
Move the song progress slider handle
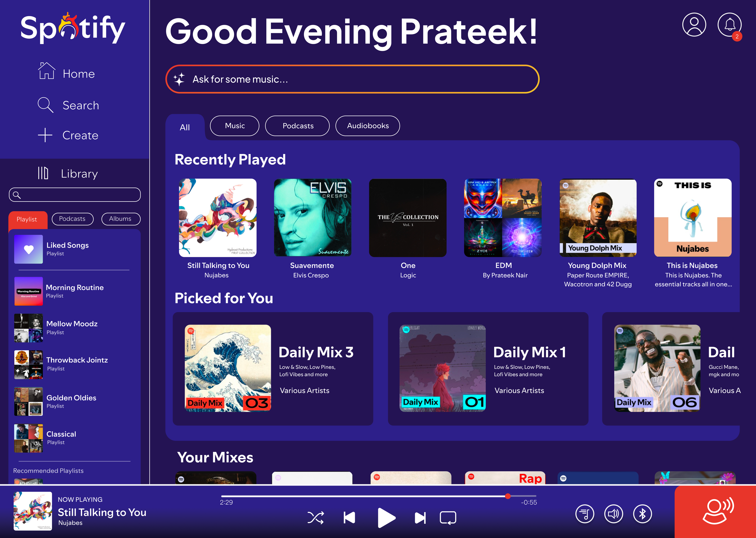coord(508,496)
